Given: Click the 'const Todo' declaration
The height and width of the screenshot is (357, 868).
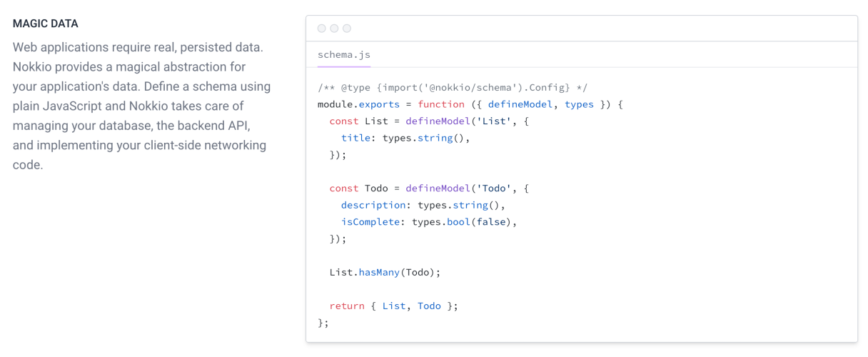Looking at the screenshot, I should pos(358,188).
